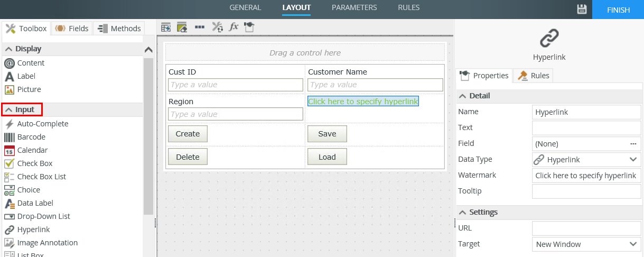Click the Watermark property field

coord(586,175)
